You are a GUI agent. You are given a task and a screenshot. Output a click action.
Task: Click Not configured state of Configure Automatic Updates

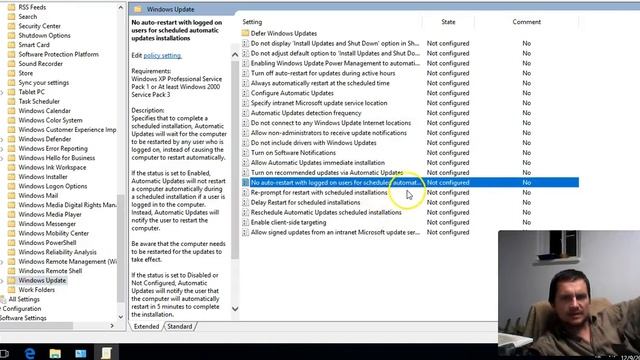click(x=448, y=93)
